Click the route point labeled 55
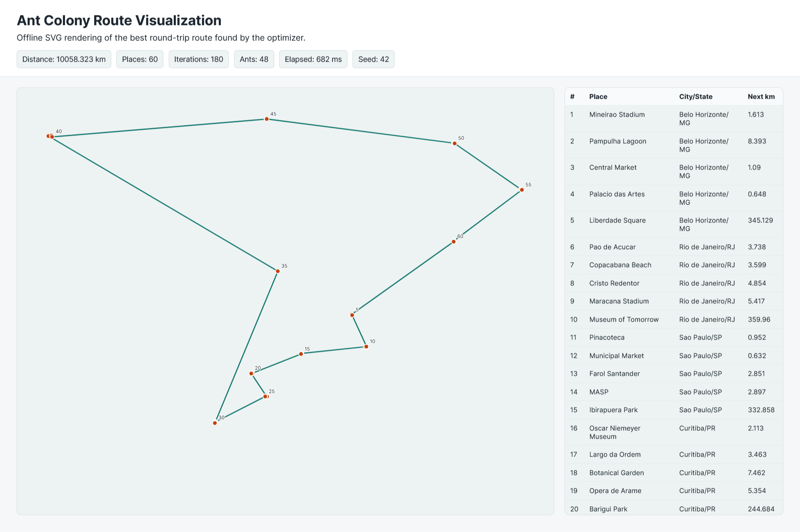 pos(522,190)
